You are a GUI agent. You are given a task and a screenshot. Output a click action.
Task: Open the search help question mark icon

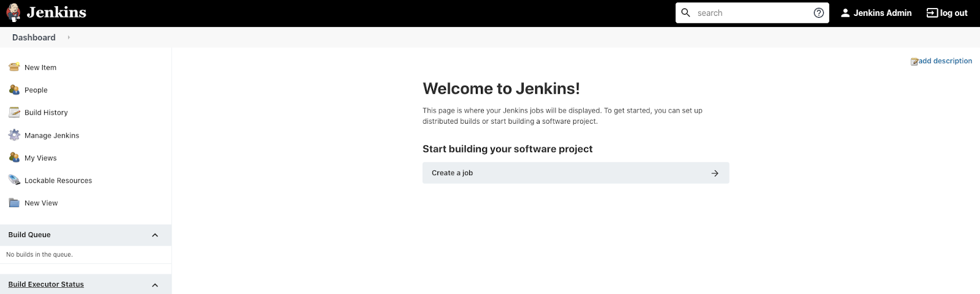point(818,13)
